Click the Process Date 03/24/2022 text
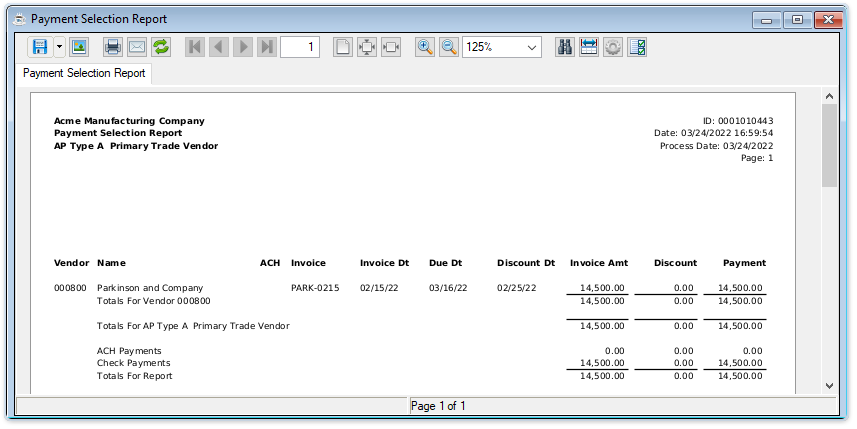 coord(717,146)
